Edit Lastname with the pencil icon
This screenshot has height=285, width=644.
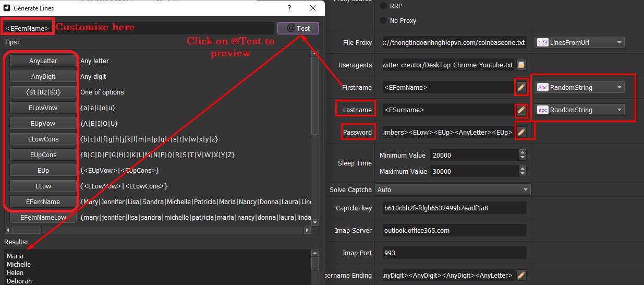[521, 110]
